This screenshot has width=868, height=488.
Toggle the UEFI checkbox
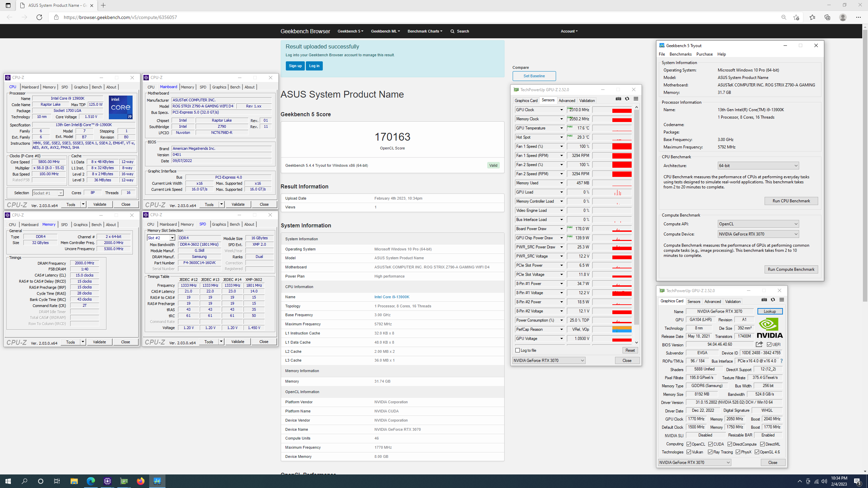[x=769, y=345]
